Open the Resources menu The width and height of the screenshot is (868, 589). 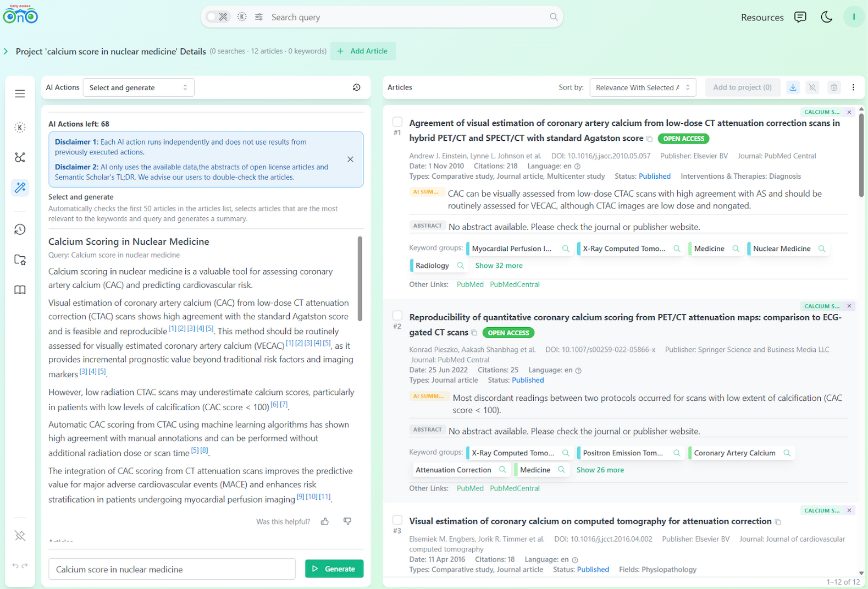coord(762,17)
